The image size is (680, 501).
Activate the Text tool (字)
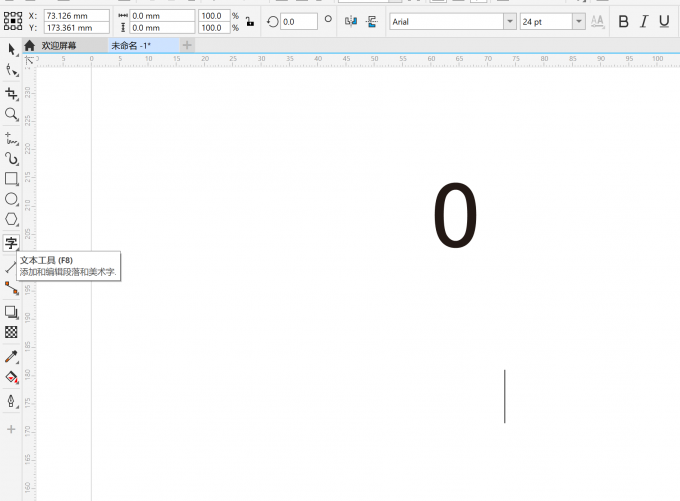pyautogui.click(x=11, y=243)
